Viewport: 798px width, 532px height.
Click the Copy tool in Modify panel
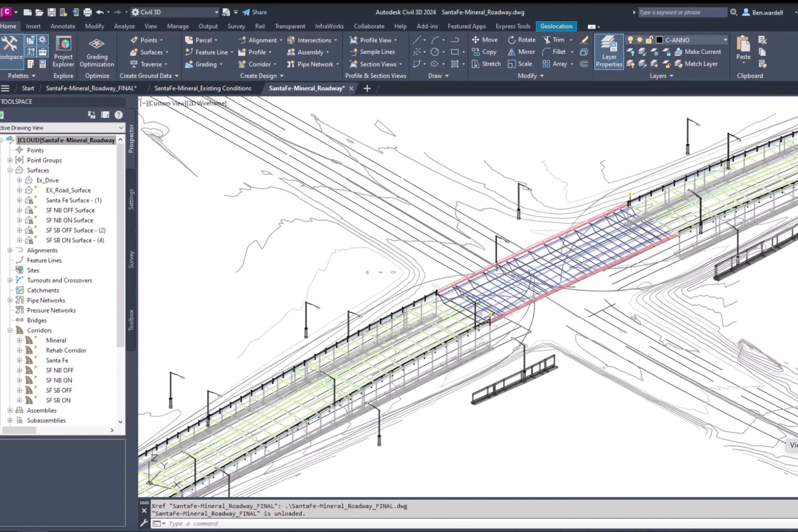484,52
